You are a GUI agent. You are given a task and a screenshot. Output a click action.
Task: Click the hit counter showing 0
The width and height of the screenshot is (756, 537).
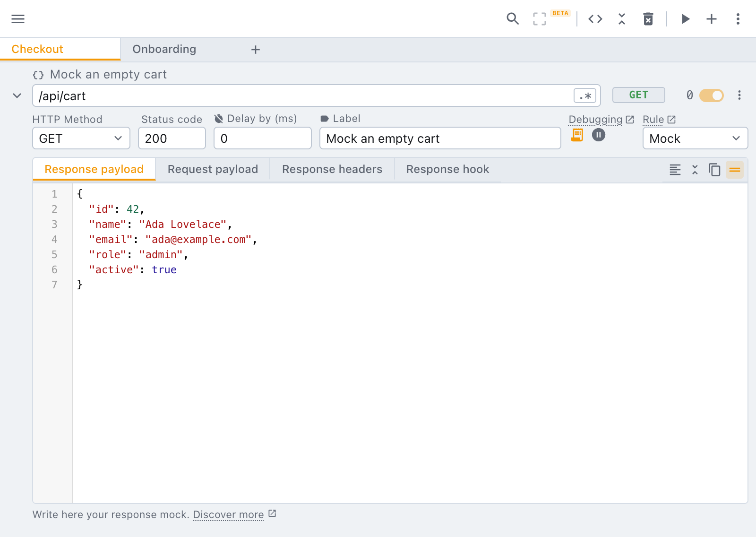coord(690,95)
